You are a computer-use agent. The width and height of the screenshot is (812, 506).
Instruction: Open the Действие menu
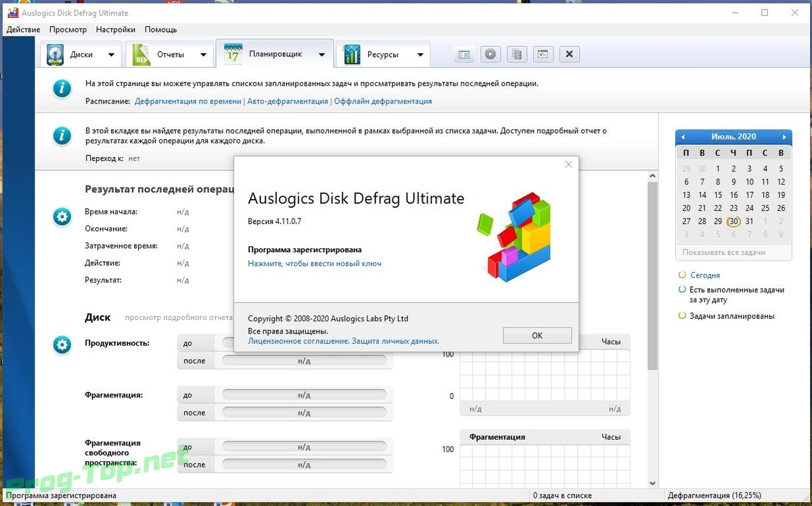click(x=23, y=30)
